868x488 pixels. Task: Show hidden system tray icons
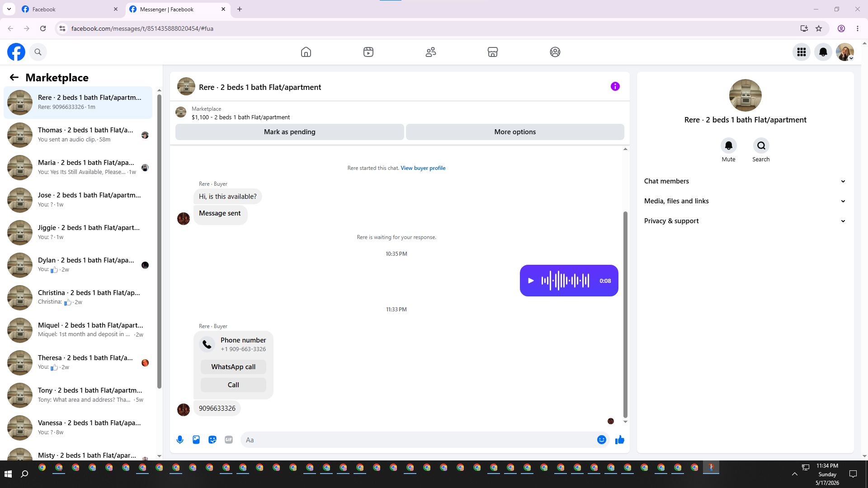point(794,474)
